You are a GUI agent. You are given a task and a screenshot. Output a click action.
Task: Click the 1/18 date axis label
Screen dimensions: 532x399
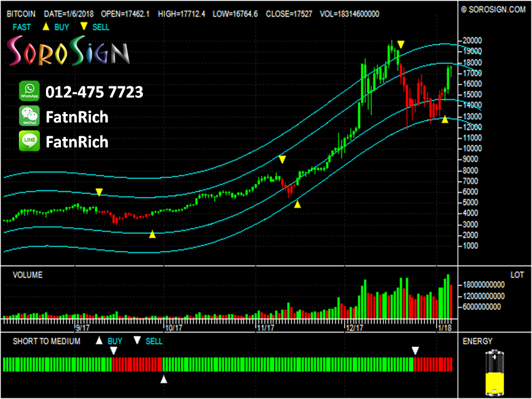pyautogui.click(x=445, y=328)
